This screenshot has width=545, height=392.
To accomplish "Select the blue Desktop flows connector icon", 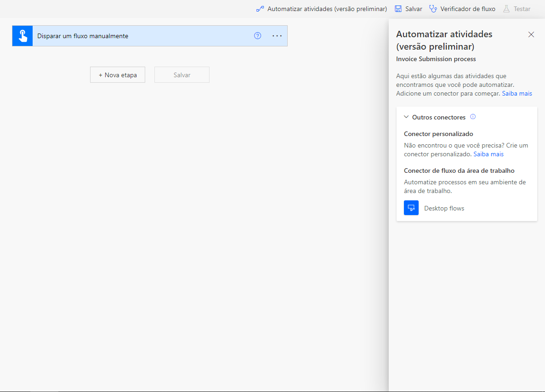I will tap(411, 208).
